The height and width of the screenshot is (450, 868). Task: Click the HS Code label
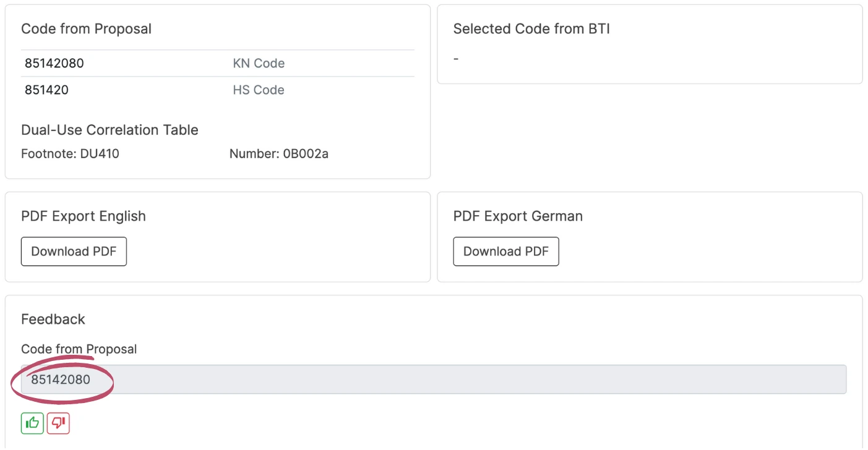coord(259,90)
